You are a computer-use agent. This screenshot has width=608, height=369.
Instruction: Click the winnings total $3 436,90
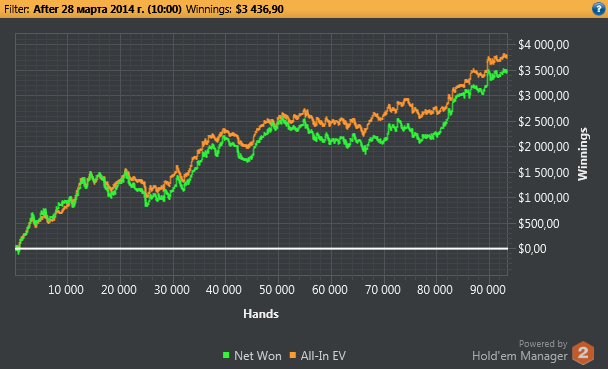(x=259, y=9)
